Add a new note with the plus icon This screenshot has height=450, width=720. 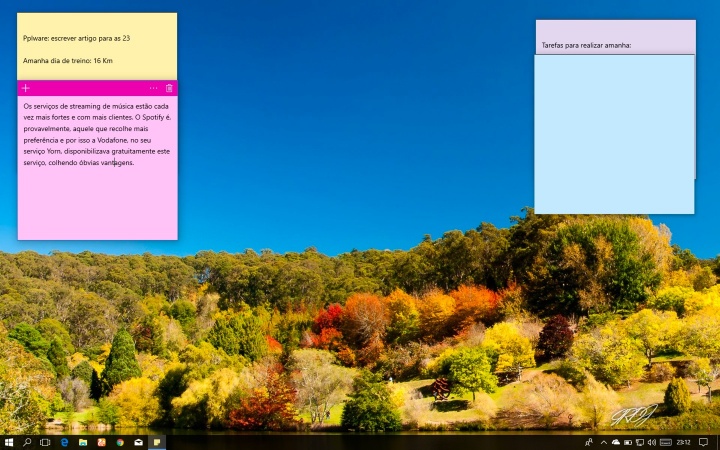(x=26, y=88)
